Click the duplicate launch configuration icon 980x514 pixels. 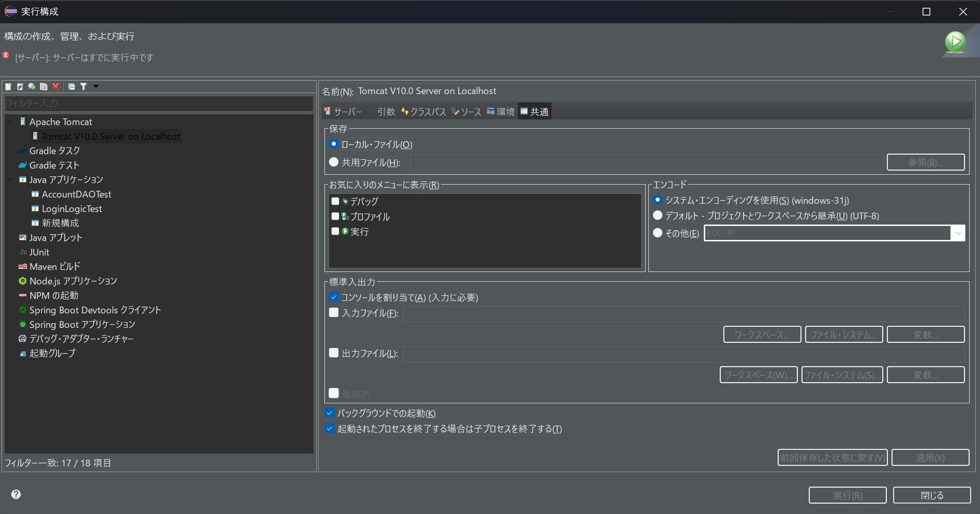[44, 86]
